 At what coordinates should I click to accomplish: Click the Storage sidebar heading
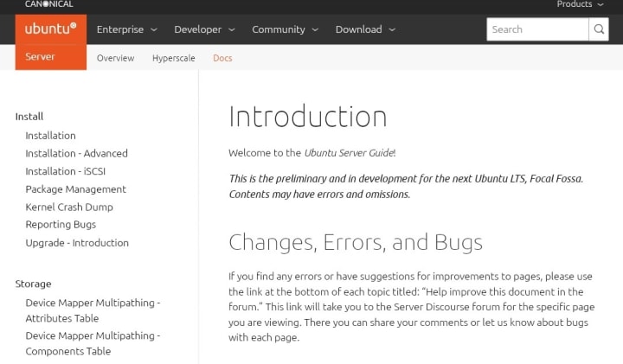tap(34, 284)
